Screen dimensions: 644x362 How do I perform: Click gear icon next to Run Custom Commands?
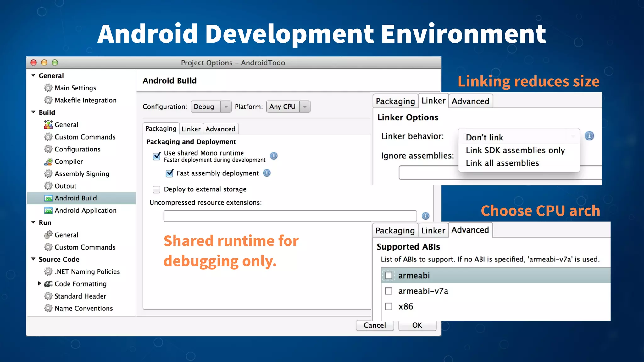pos(48,247)
